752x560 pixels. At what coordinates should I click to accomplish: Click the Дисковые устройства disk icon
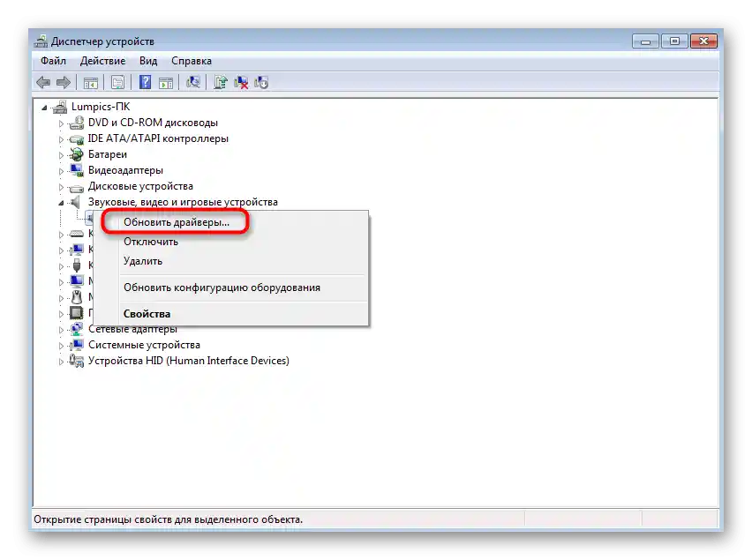(76, 187)
